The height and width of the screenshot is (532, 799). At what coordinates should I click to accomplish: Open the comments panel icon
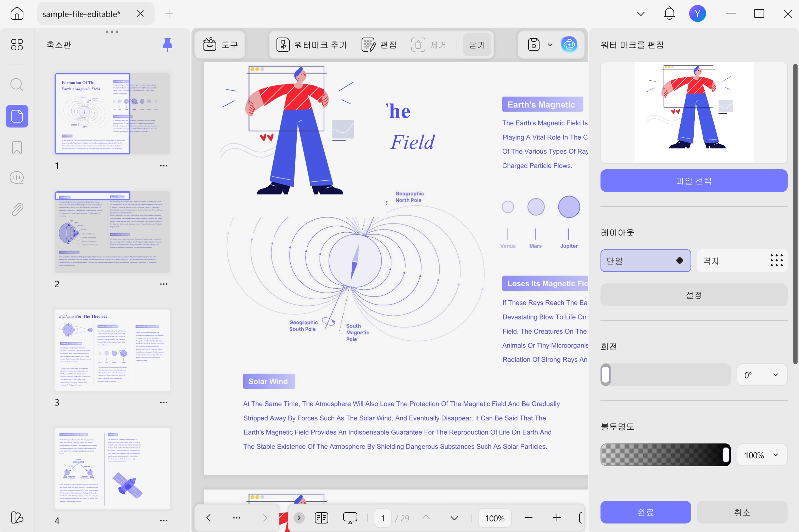click(17, 178)
